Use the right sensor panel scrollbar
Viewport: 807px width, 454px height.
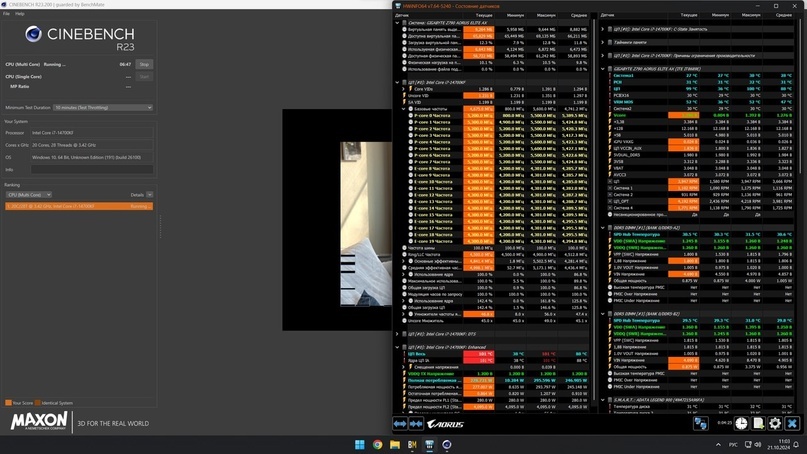pos(798,98)
